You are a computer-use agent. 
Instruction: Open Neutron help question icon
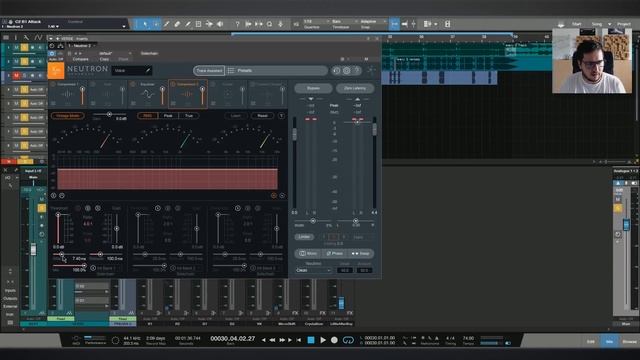point(357,71)
